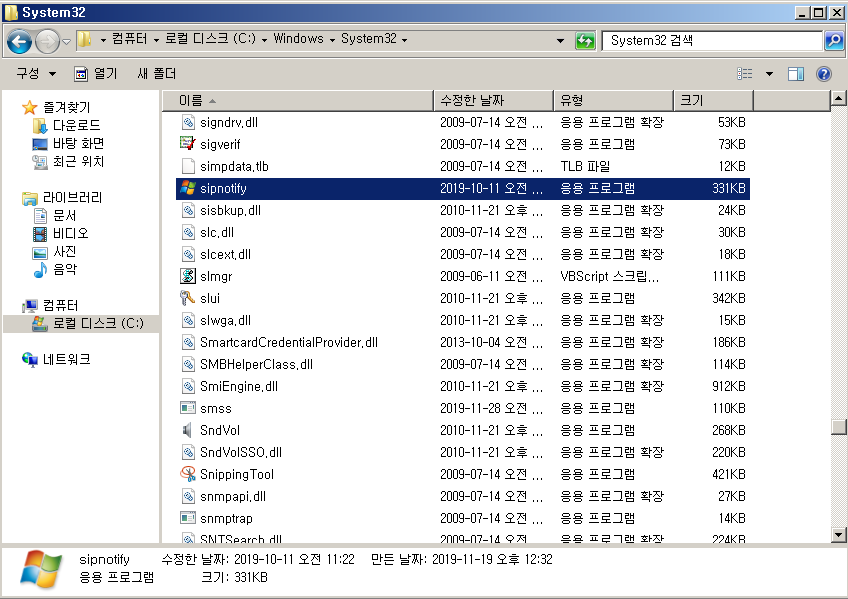848x599 pixels.
Task: Click the vertical scrollbar thumb
Action: [x=838, y=427]
